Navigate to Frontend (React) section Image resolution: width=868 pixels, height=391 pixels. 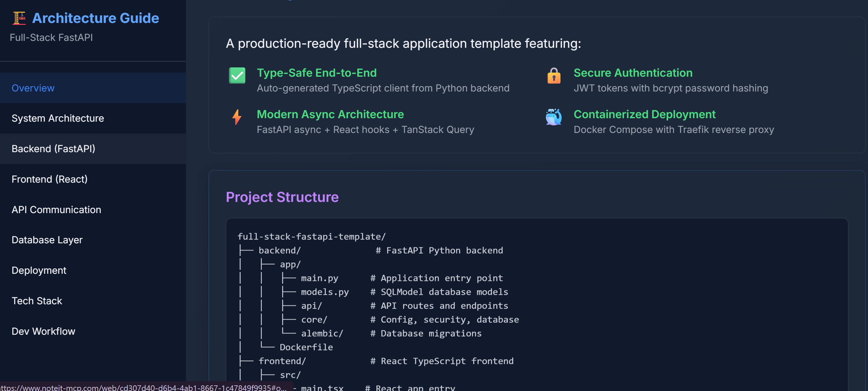(x=50, y=179)
